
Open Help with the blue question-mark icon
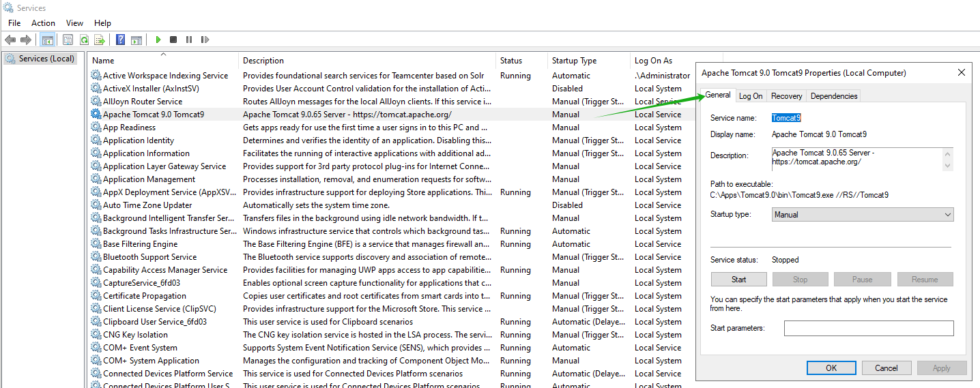tap(120, 40)
